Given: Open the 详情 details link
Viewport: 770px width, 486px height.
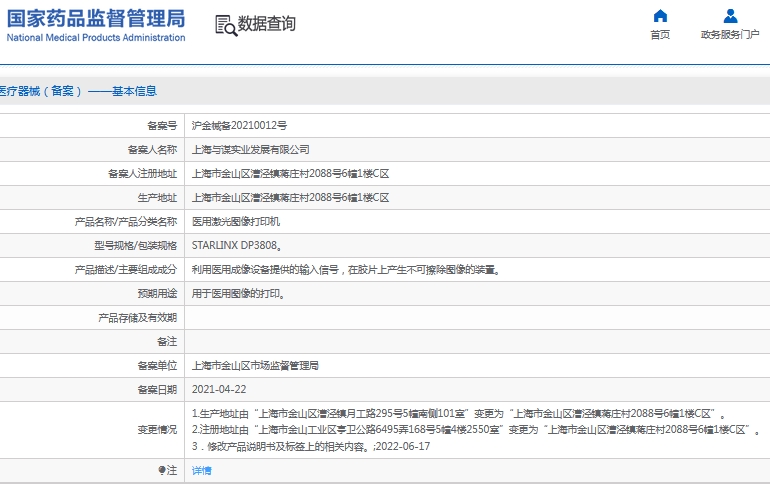Looking at the screenshot, I should click(201, 470).
